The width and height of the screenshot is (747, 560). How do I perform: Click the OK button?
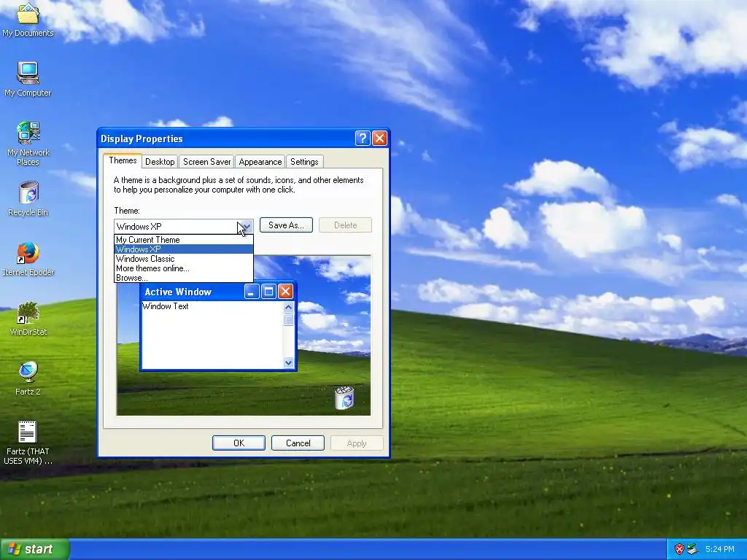point(239,443)
